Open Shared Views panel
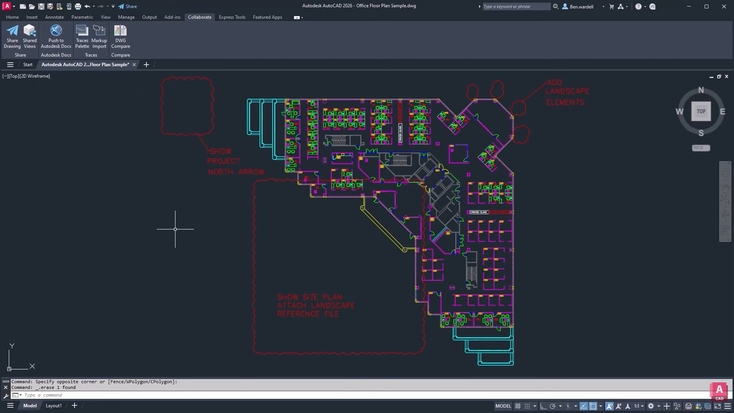Viewport: 734px width, 413px height. coord(30,32)
